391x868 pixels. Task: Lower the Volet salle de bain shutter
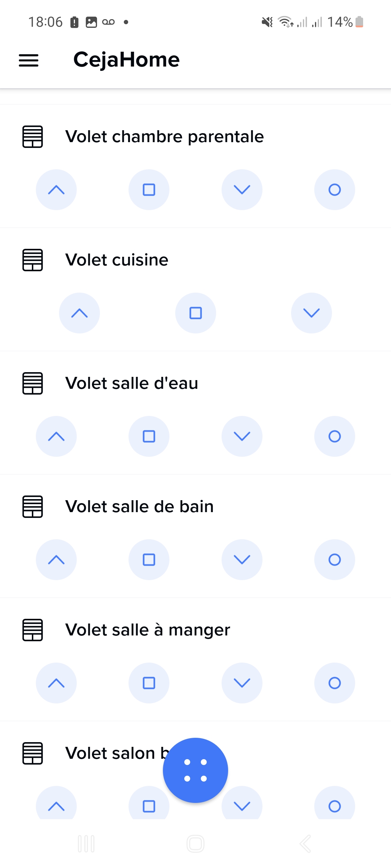tap(242, 559)
